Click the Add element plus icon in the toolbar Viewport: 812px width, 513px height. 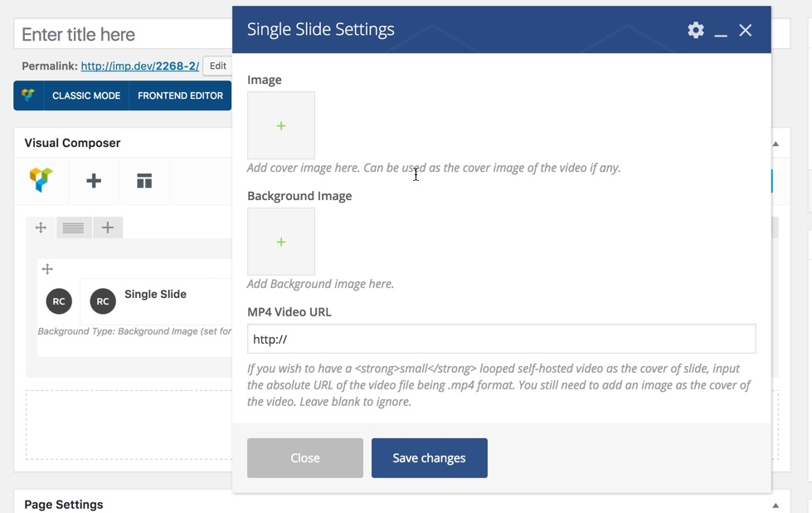94,181
